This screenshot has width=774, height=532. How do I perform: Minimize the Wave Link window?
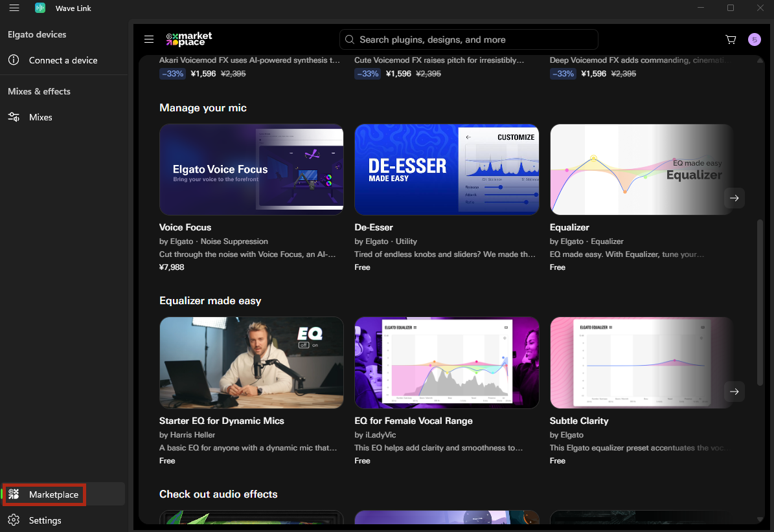coord(700,8)
